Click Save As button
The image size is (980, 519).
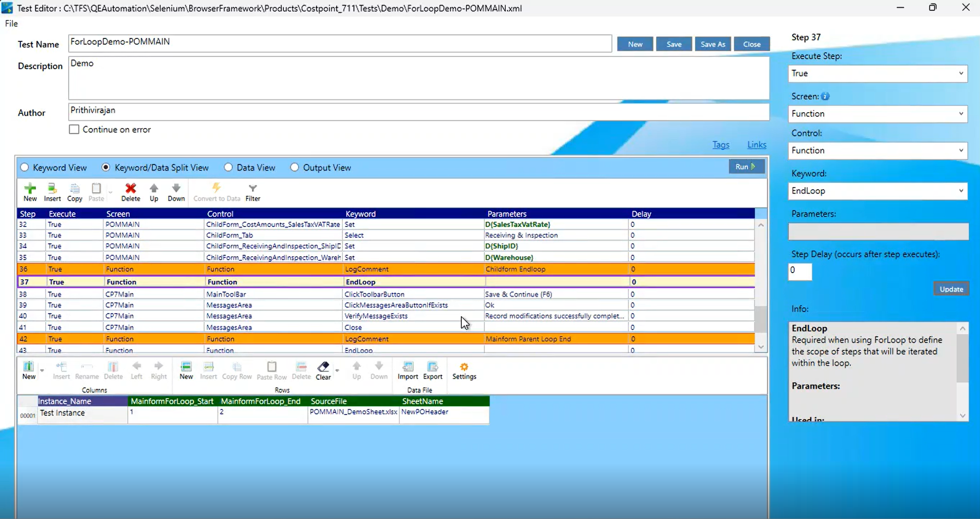point(713,44)
